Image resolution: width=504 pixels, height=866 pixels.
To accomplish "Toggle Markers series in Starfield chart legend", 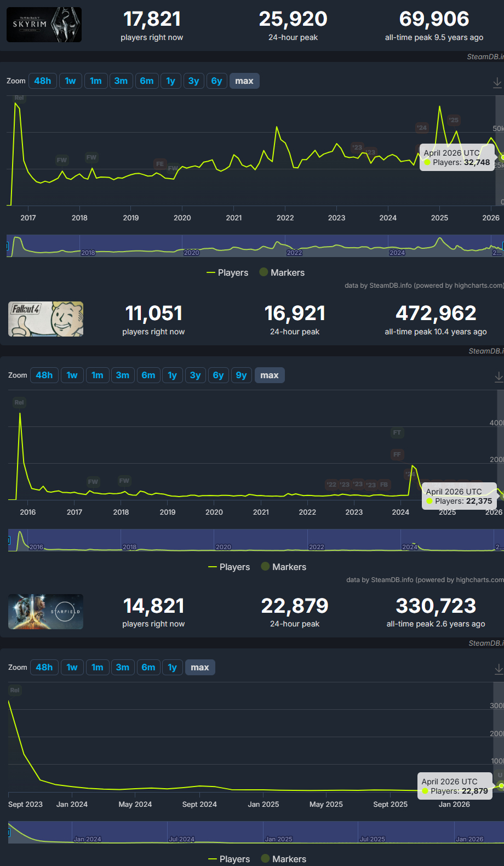I will pos(283,859).
